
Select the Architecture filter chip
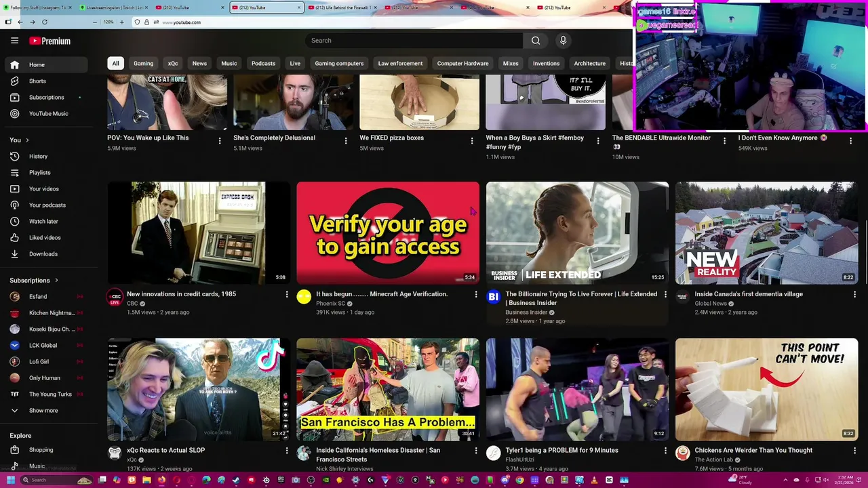click(589, 63)
